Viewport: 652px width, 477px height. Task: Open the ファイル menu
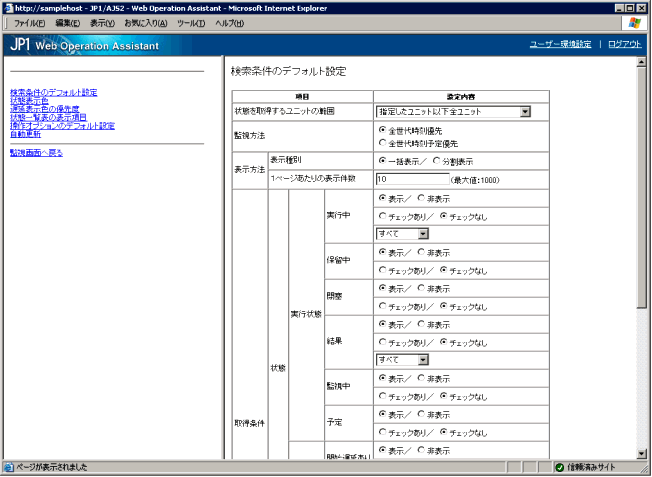click(30, 23)
